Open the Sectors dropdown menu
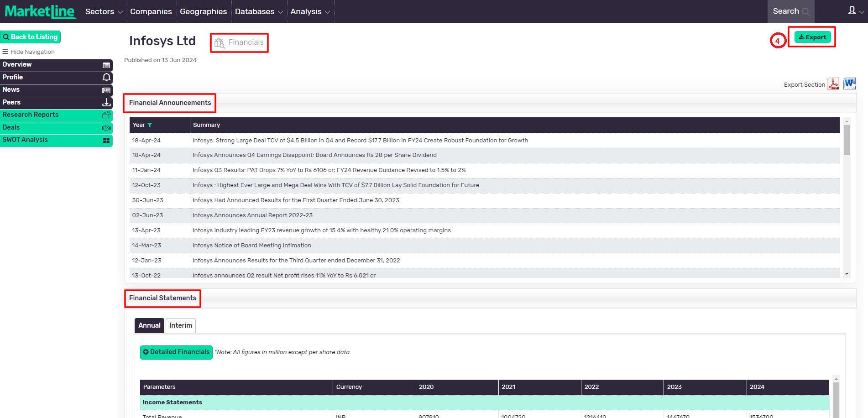 pyautogui.click(x=104, y=11)
